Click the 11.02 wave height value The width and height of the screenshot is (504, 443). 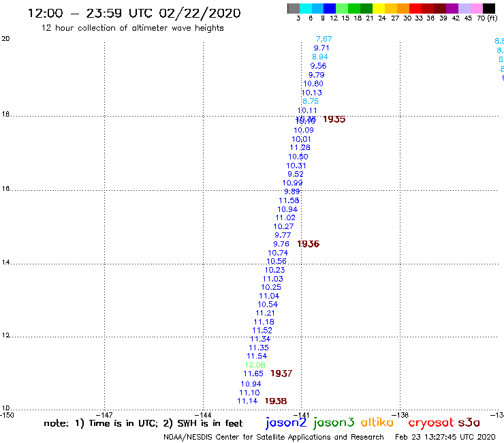tap(285, 218)
